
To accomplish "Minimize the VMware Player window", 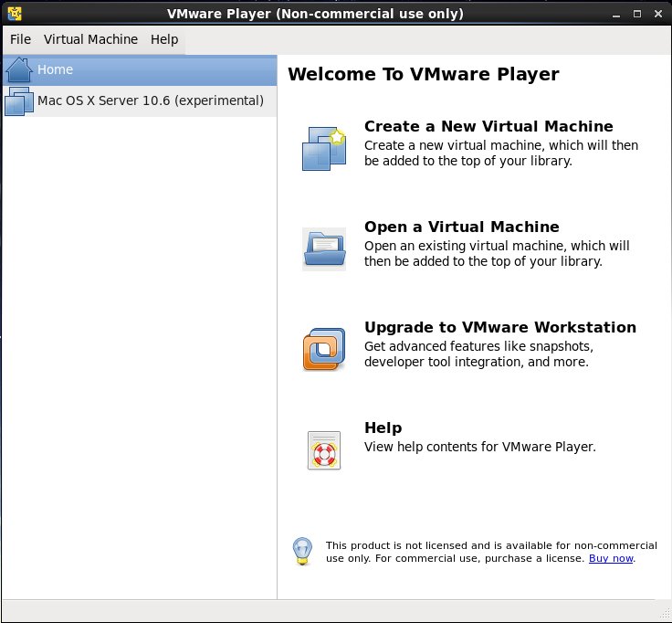I will [616, 14].
